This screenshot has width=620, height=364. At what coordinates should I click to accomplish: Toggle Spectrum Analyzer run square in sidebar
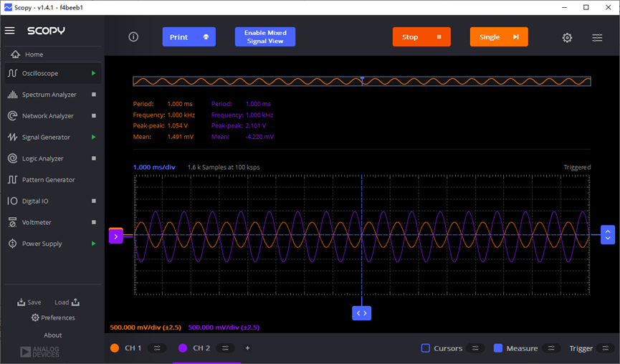point(94,95)
